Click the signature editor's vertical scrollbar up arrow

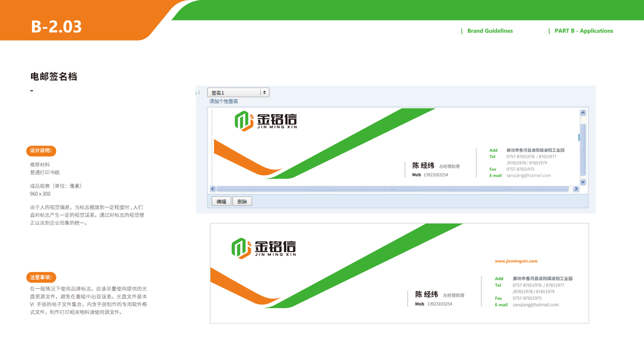pyautogui.click(x=583, y=113)
